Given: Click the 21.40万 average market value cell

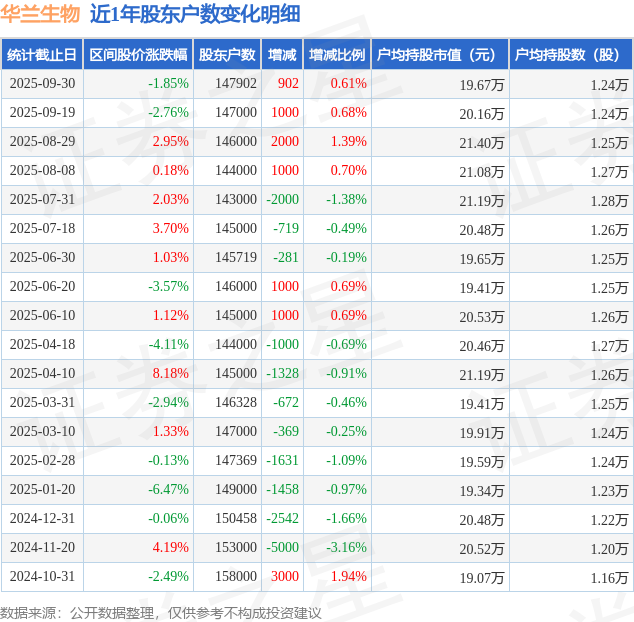Looking at the screenshot, I should point(481,142).
